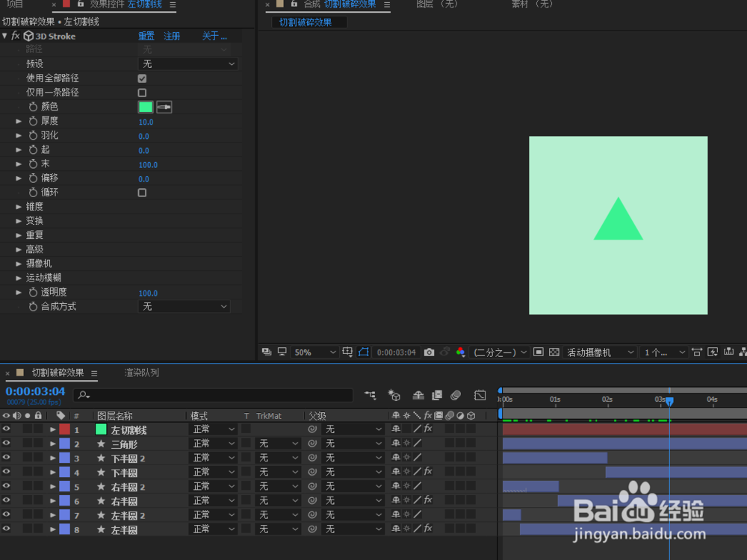Open the 50% magnification dropdown
The image size is (747, 560).
[314, 352]
